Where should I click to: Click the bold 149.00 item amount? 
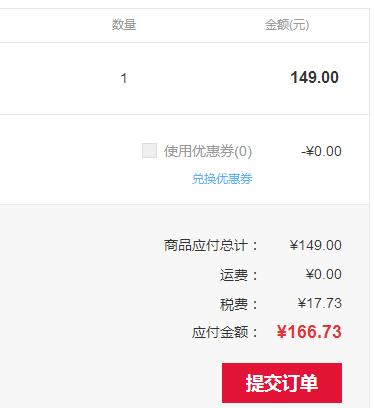[315, 77]
